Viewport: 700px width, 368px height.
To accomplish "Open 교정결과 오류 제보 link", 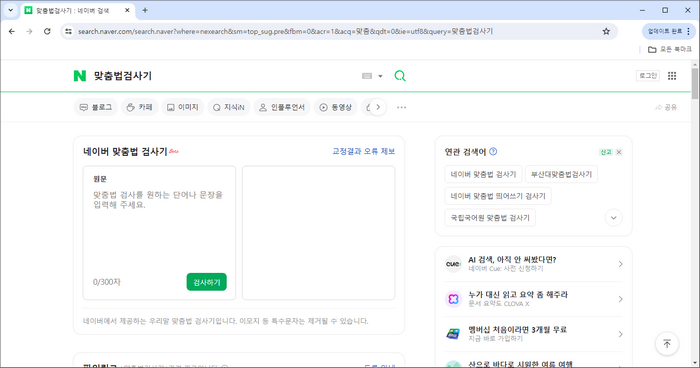I will click(x=363, y=151).
